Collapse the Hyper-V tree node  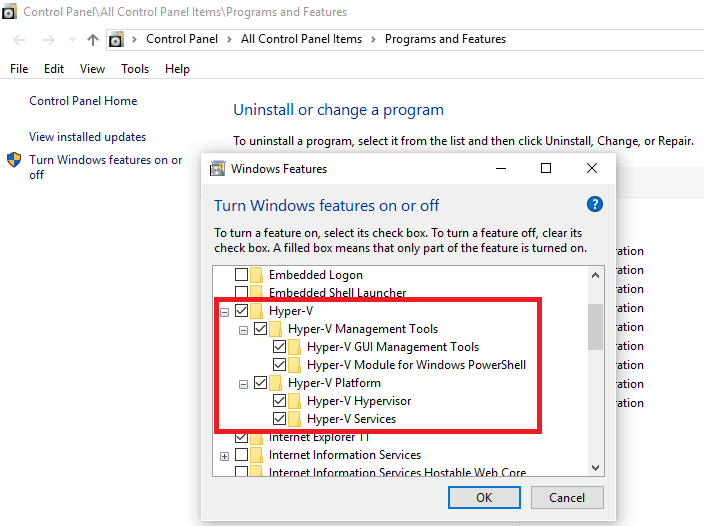224,312
